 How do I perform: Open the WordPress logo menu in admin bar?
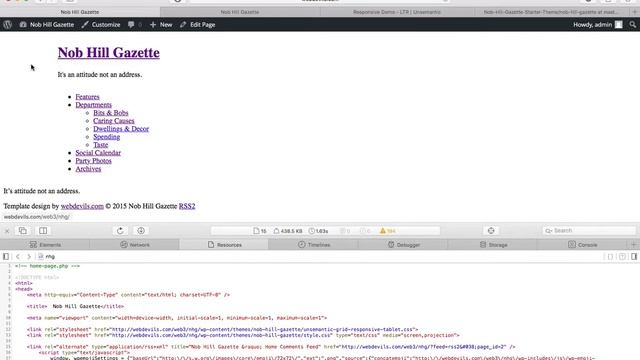tap(7, 24)
